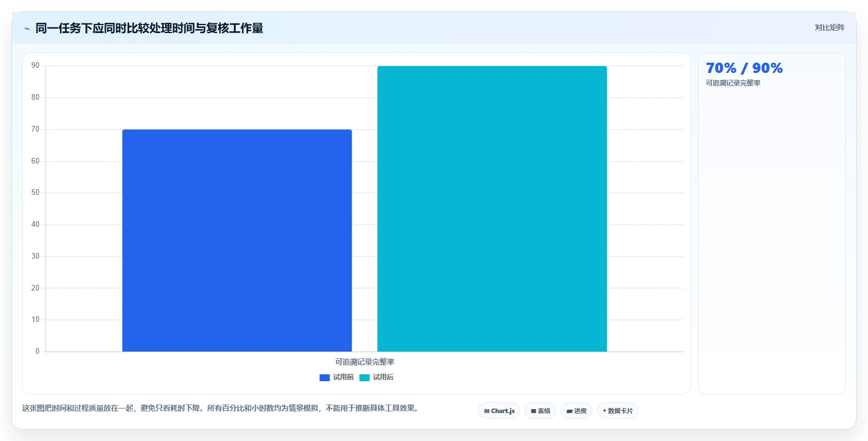Select the 进度 tag chip
Screen dimensions: 868x441
[577, 411]
